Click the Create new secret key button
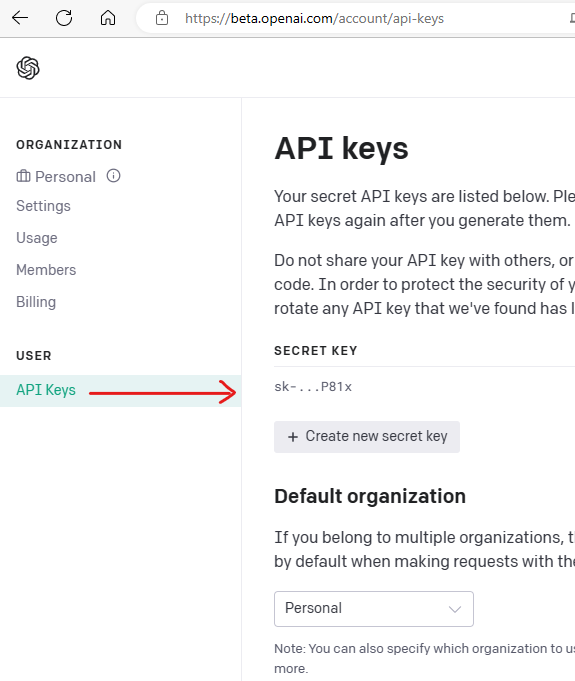Image resolution: width=575 pixels, height=681 pixels. [367, 437]
